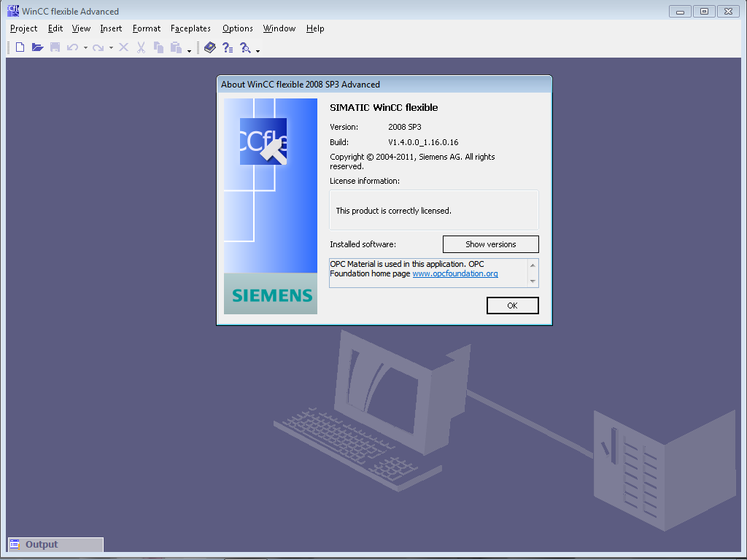Copy using the toolbar Copy icon

point(159,47)
